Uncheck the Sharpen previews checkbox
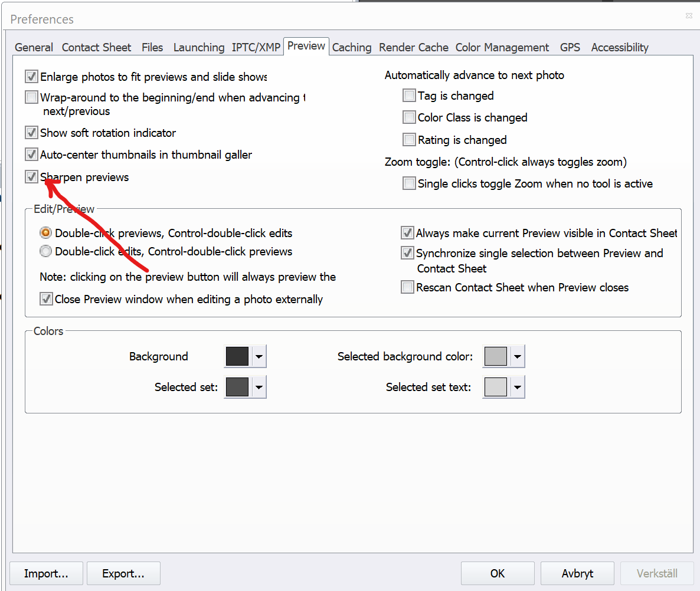700x591 pixels. pyautogui.click(x=31, y=176)
